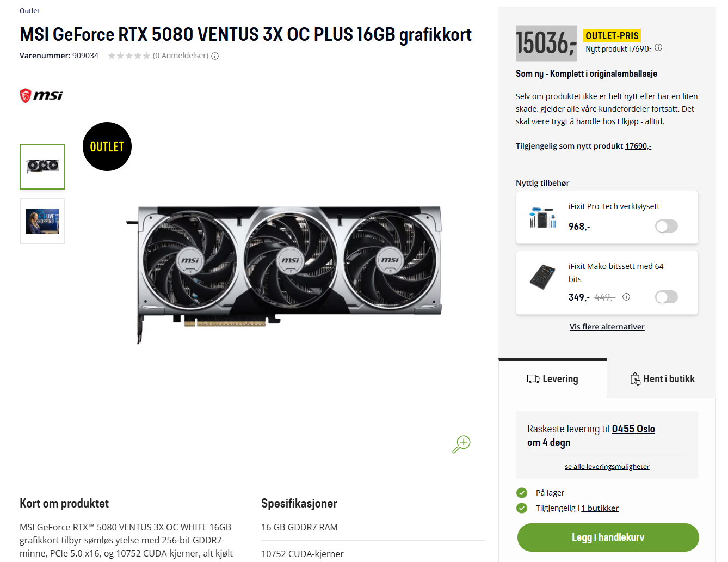Click the iFixit Mako bitsett product image
The height and width of the screenshot is (562, 728).
(x=542, y=277)
